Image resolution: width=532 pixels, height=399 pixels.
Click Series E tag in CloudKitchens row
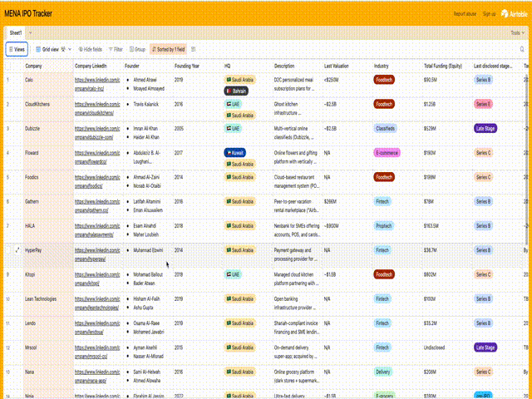(x=483, y=104)
